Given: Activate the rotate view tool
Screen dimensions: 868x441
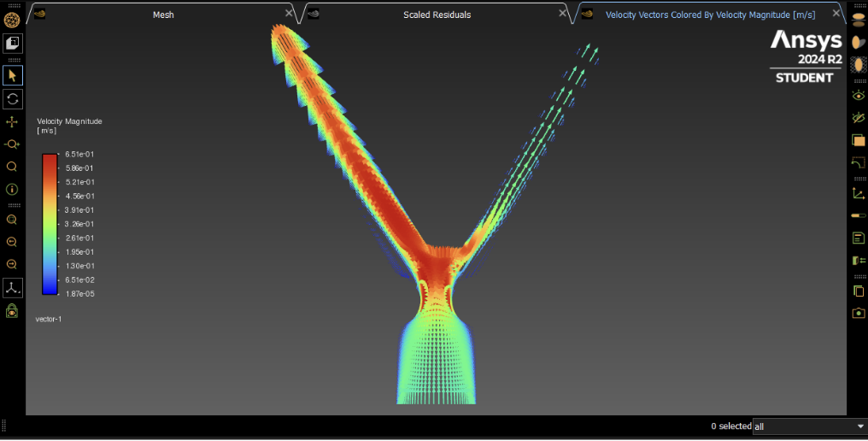Looking at the screenshot, I should [x=12, y=99].
